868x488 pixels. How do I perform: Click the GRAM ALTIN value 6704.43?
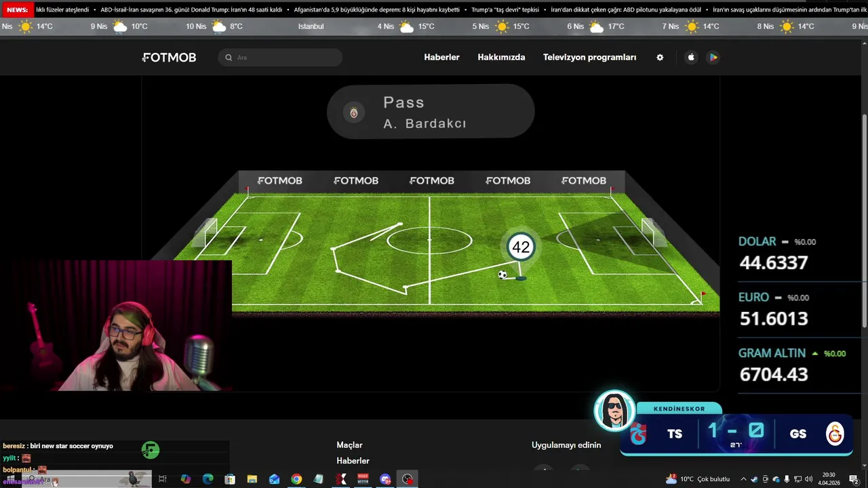[x=774, y=374]
